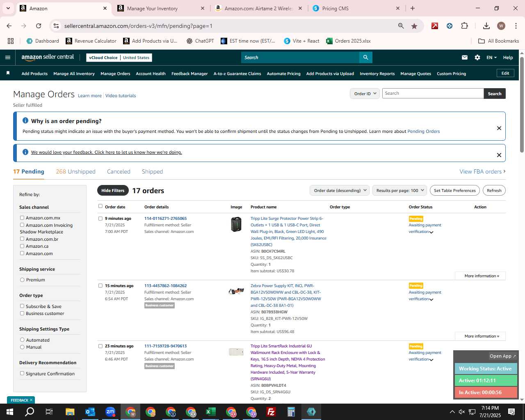Screen dimensions: 525x420
Task: Bookmark page using the star icon
Action: [x=414, y=26]
